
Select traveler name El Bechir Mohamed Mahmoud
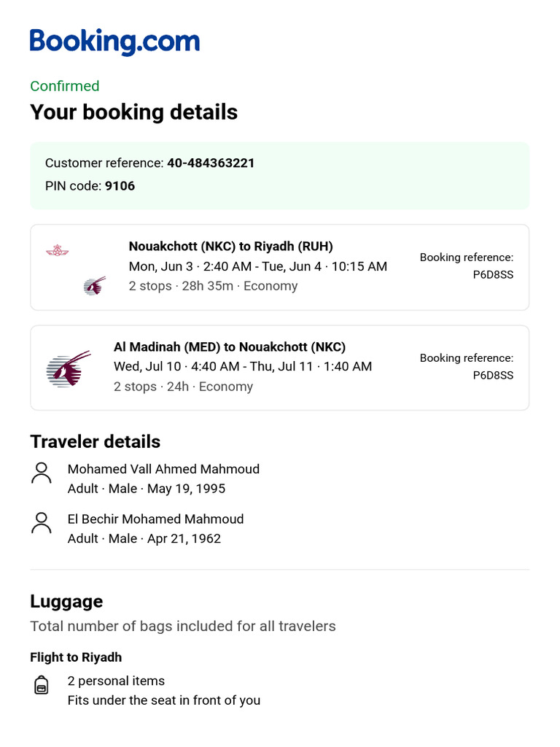pos(155,519)
